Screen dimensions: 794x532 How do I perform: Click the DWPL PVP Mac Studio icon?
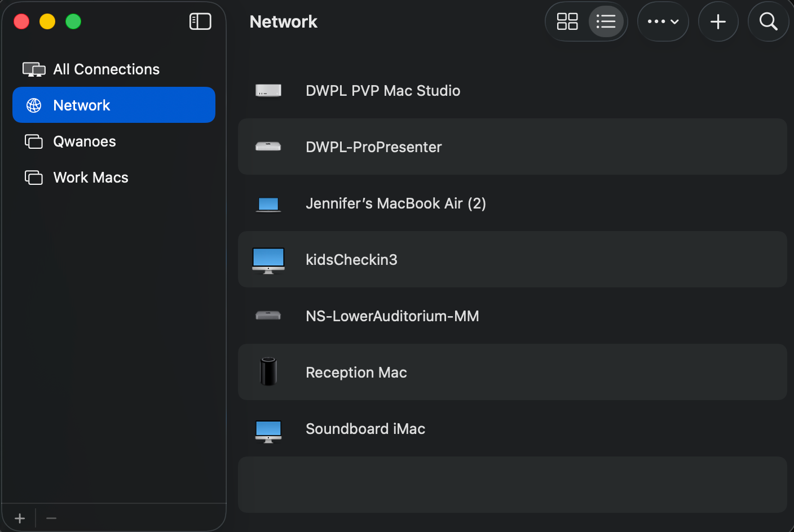(x=268, y=90)
